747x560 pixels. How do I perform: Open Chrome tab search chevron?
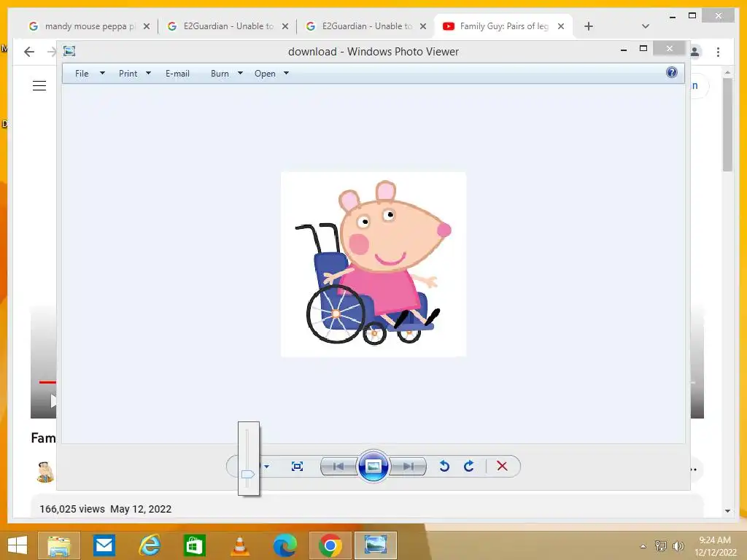coord(646,26)
